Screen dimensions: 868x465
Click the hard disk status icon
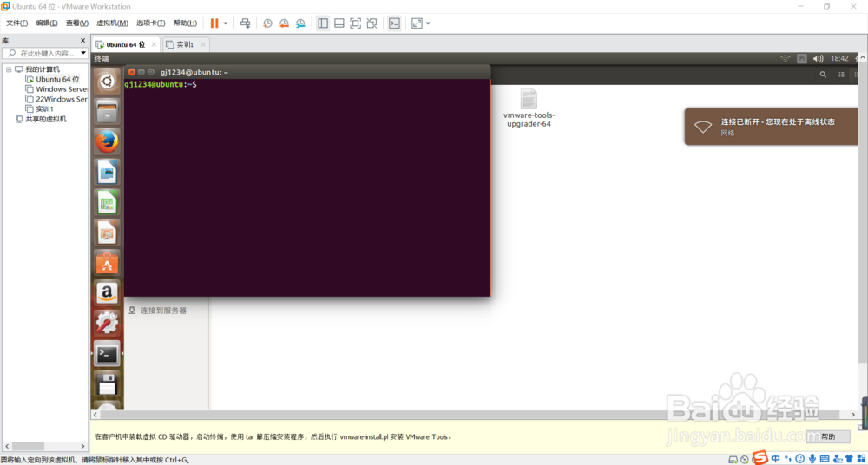coord(733,460)
